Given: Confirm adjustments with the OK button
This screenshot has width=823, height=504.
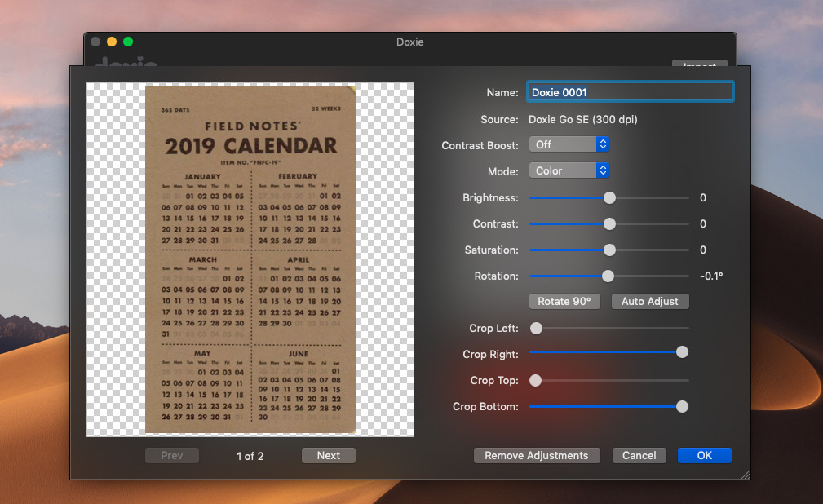Looking at the screenshot, I should click(705, 456).
